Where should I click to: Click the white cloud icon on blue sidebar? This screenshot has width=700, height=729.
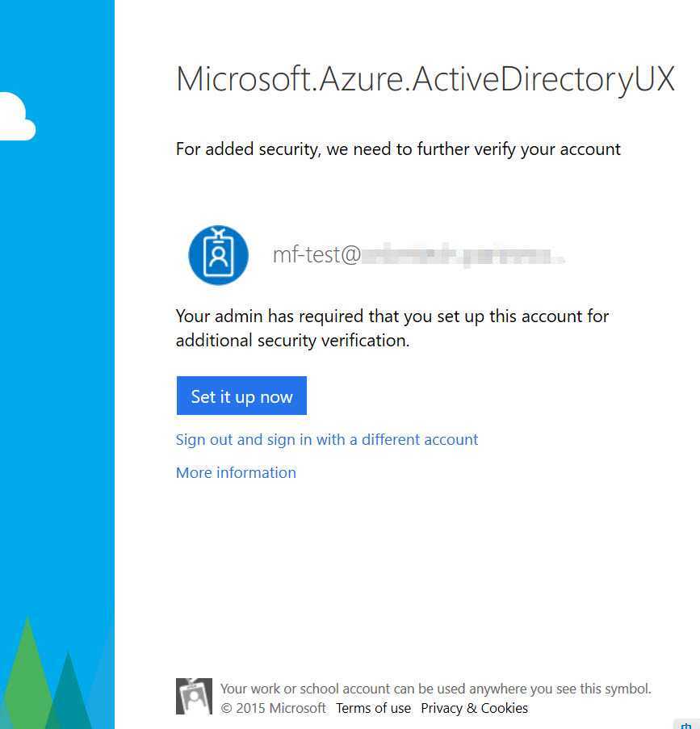coord(18,116)
